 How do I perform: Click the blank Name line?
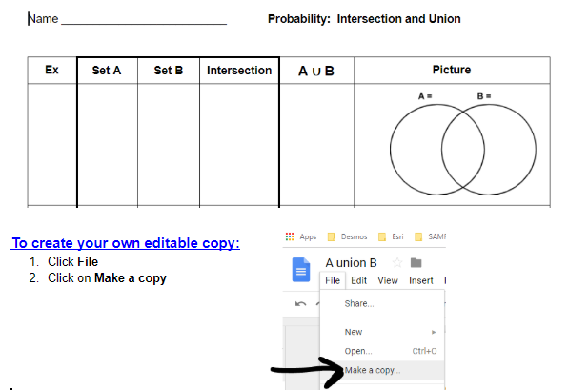pyautogui.click(x=143, y=19)
